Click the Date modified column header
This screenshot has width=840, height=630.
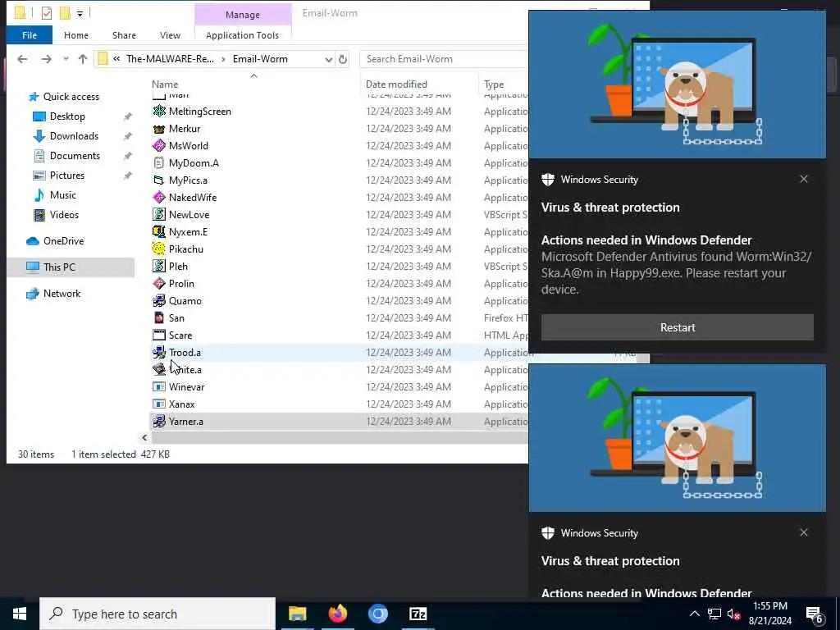click(396, 84)
